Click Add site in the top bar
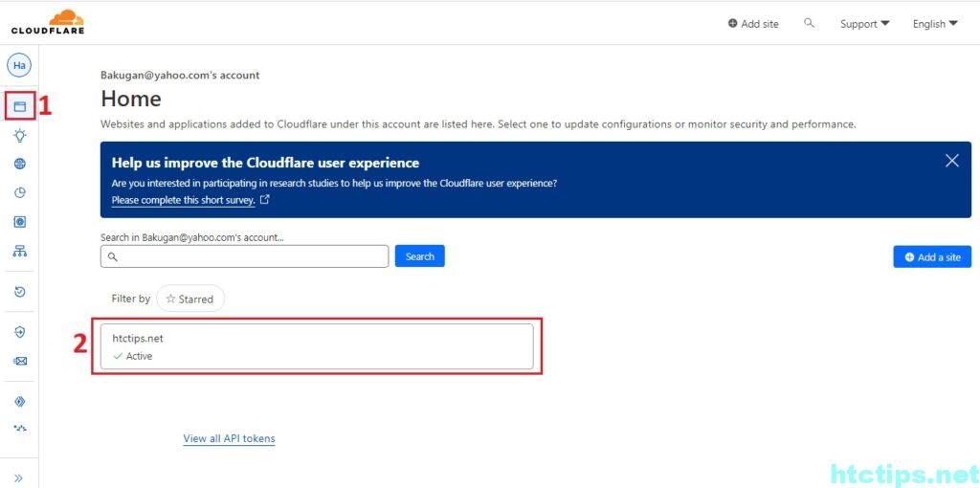Viewport: 980px width, 488px height. [753, 24]
